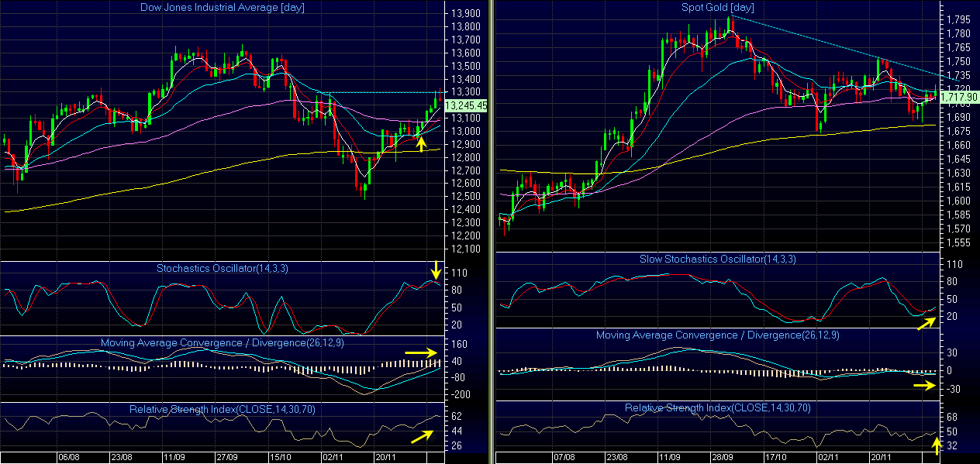The height and width of the screenshot is (464, 980).
Task: Click the 1,600 gold price axis label
Action: click(958, 201)
